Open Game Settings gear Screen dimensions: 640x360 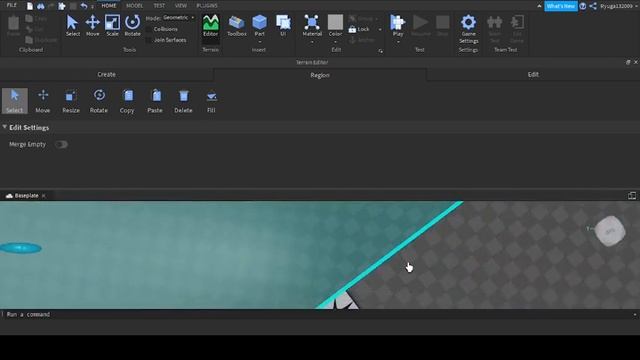point(468,29)
